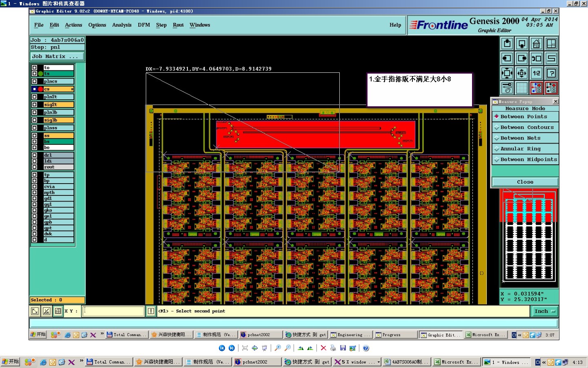Select Between Midpoints measure mode

click(x=525, y=159)
